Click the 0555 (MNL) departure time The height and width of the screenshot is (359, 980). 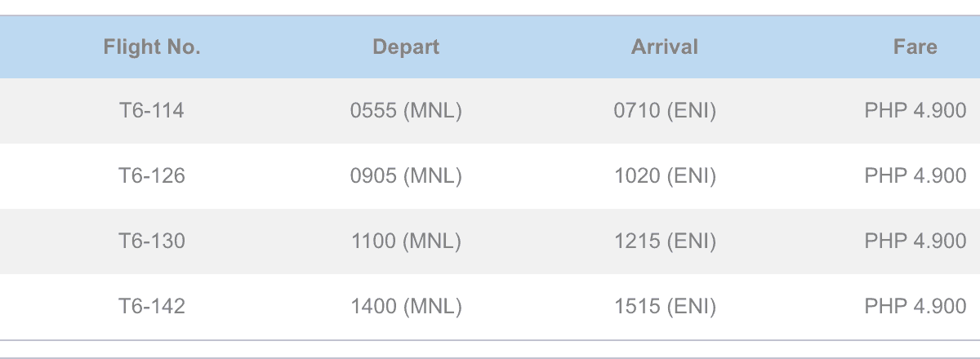coord(406,111)
